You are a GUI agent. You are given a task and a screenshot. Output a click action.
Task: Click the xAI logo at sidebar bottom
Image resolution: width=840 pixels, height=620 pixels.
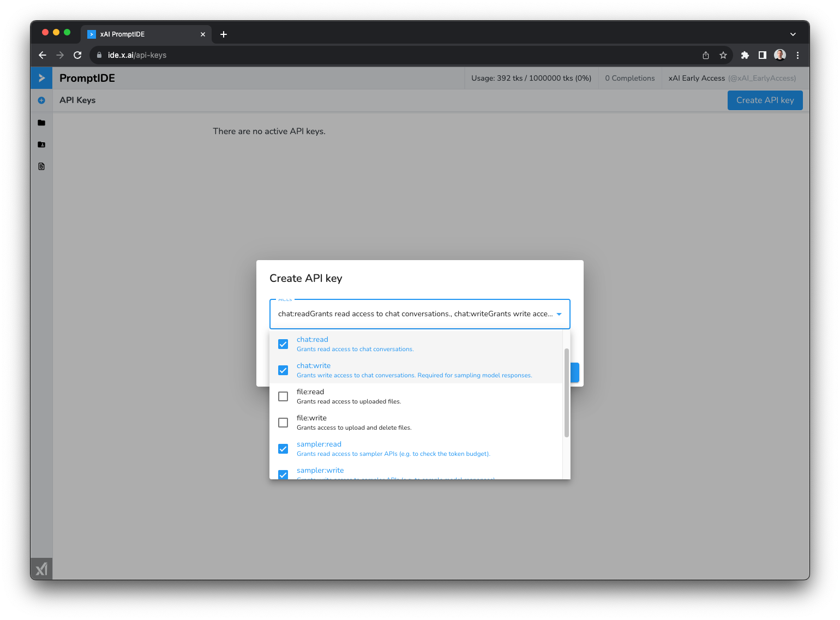tap(41, 569)
